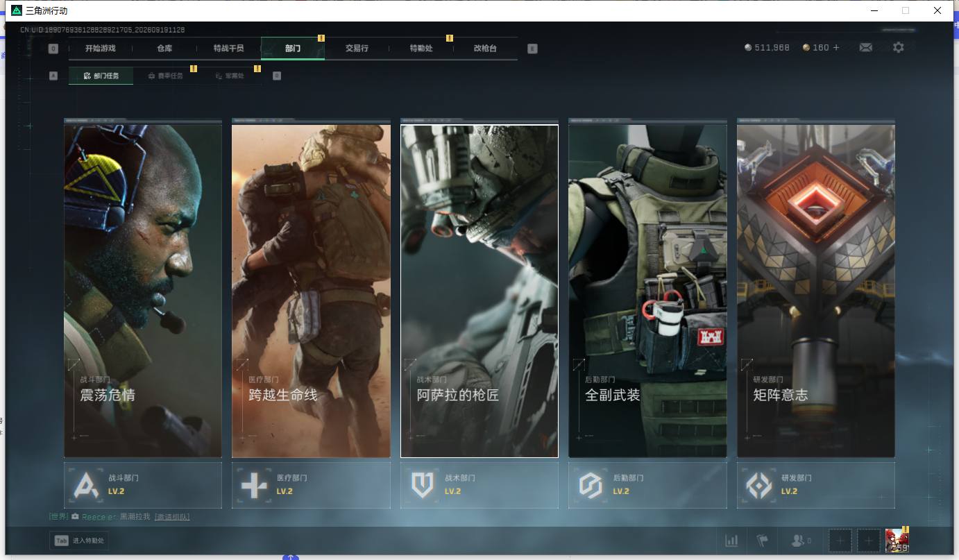Image resolution: width=959 pixels, height=560 pixels.
Task: Click the A key hint icon
Action: pyautogui.click(x=53, y=76)
